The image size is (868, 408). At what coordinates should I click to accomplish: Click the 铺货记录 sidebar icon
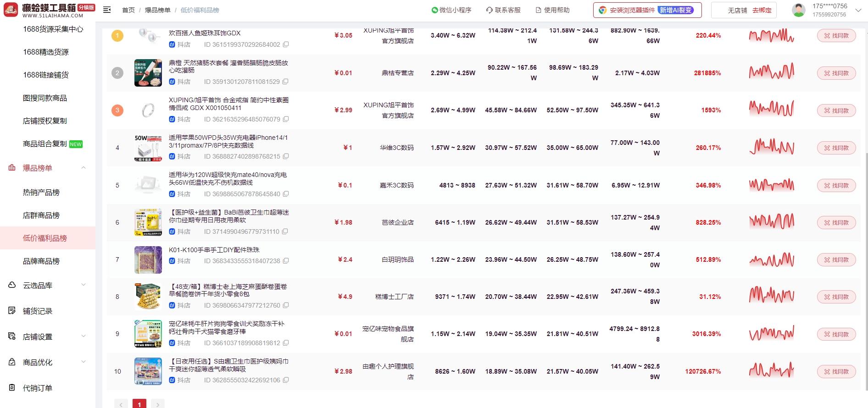pyautogui.click(x=12, y=311)
